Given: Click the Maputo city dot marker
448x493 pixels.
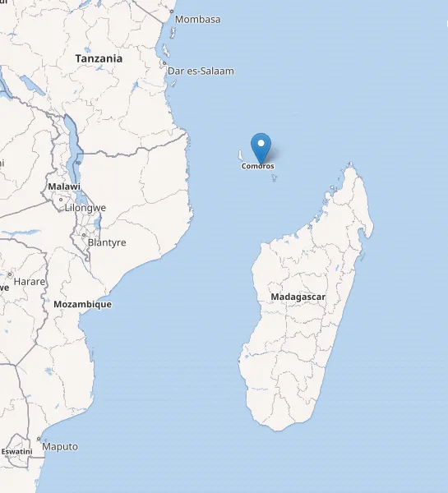Looking at the screenshot, I should [x=39, y=439].
